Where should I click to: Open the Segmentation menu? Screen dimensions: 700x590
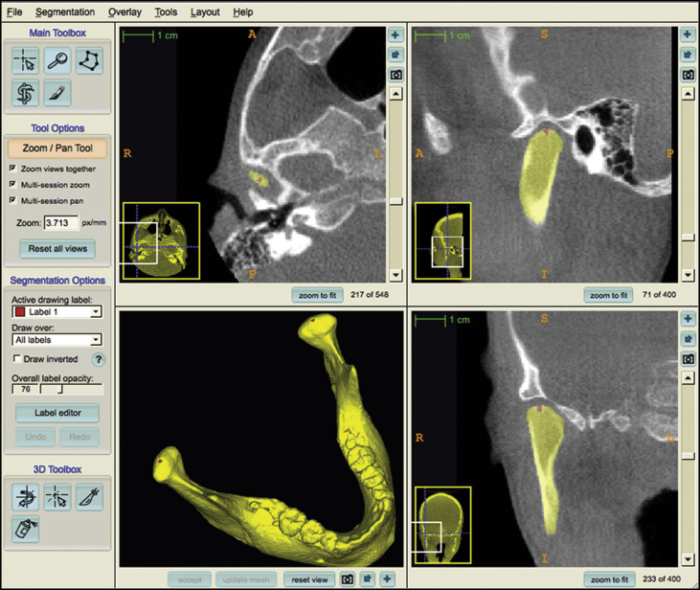tap(65, 12)
